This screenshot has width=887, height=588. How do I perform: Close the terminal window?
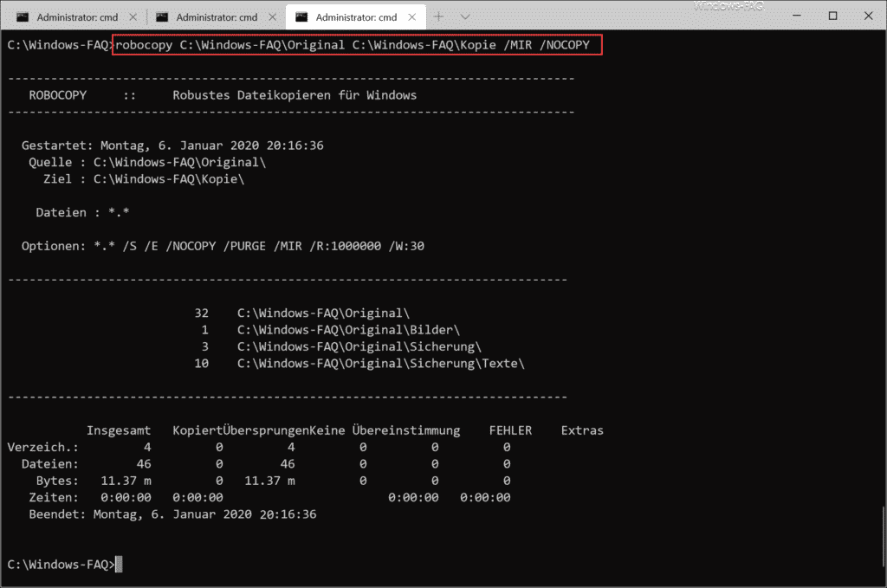pyautogui.click(x=868, y=16)
